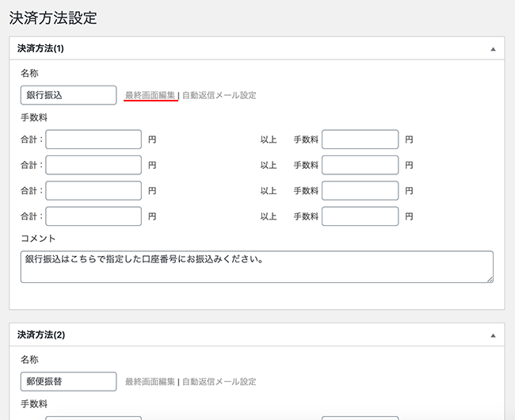Focus first 合計 amount field
Image resolution: width=515 pixels, height=420 pixels.
point(93,139)
